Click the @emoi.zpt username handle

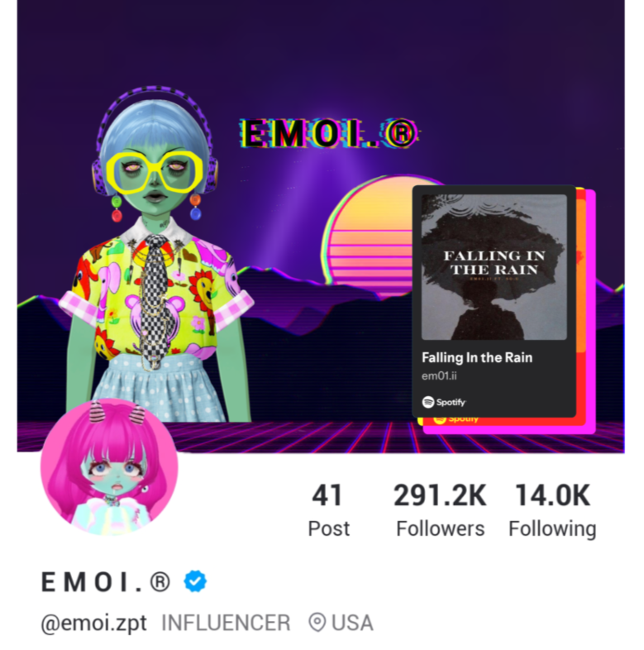tap(93, 623)
